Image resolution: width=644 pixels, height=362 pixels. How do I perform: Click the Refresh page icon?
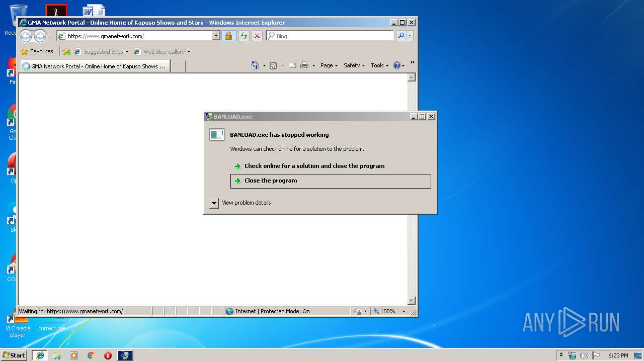tap(244, 36)
